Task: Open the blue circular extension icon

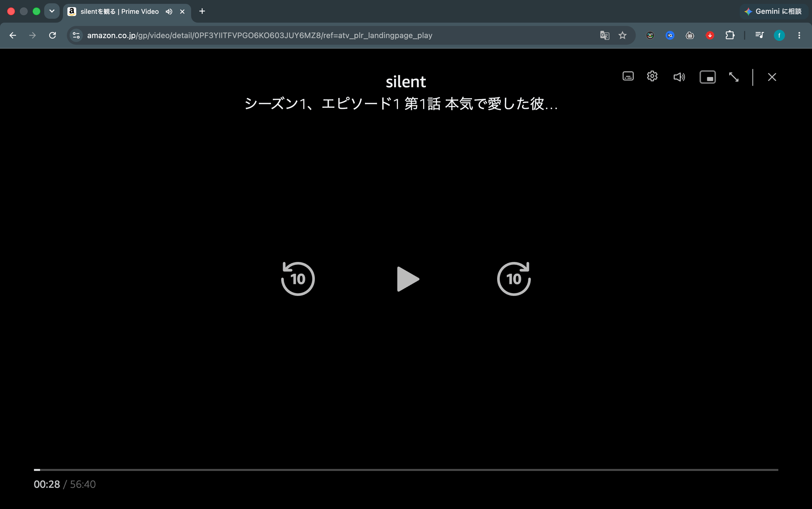Action: [670, 35]
